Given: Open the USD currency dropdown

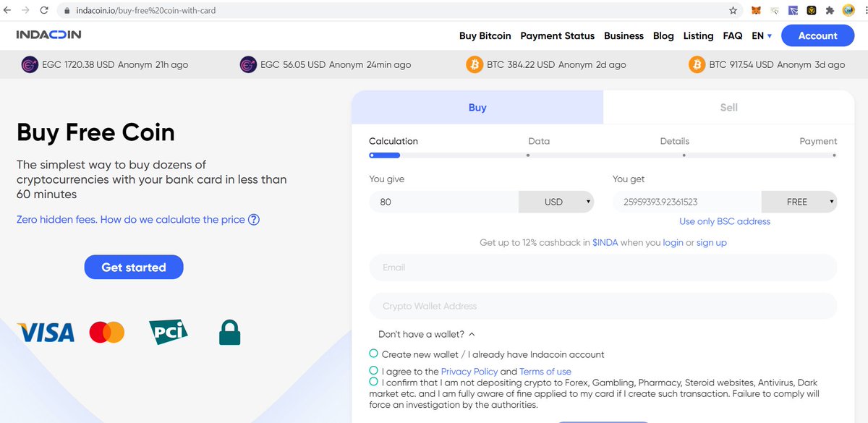Looking at the screenshot, I should tap(556, 202).
